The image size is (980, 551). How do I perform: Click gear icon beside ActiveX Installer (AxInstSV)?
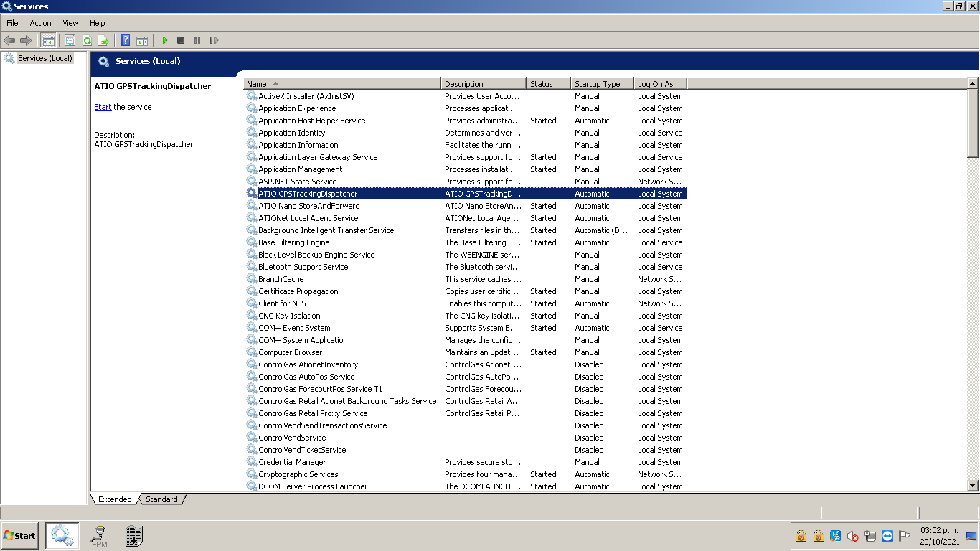252,96
